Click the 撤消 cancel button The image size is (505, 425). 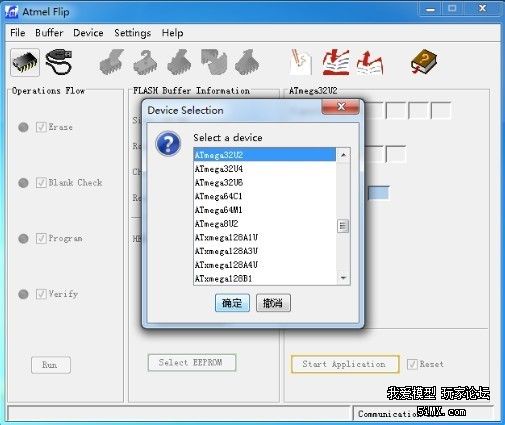(x=273, y=303)
